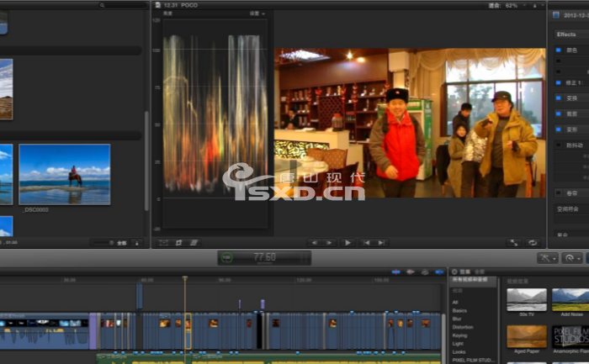Image resolution: width=589 pixels, height=364 pixels.
Task: Step forward one frame in viewer
Action: 329,243
